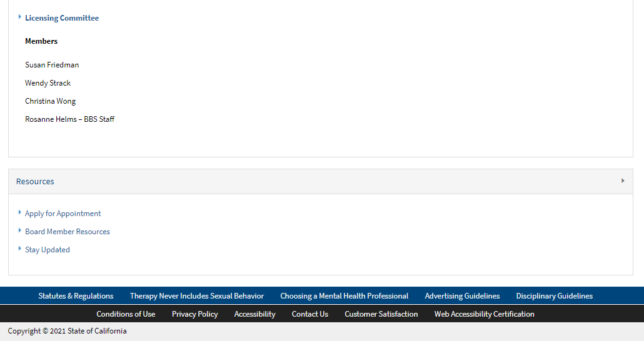The image size is (644, 341).
Task: Click arrow bullet beside Apply for Appointment
Action: [20, 212]
